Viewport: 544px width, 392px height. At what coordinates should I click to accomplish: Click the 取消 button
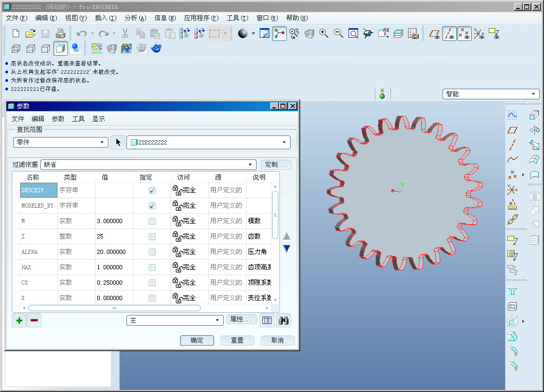click(x=277, y=340)
